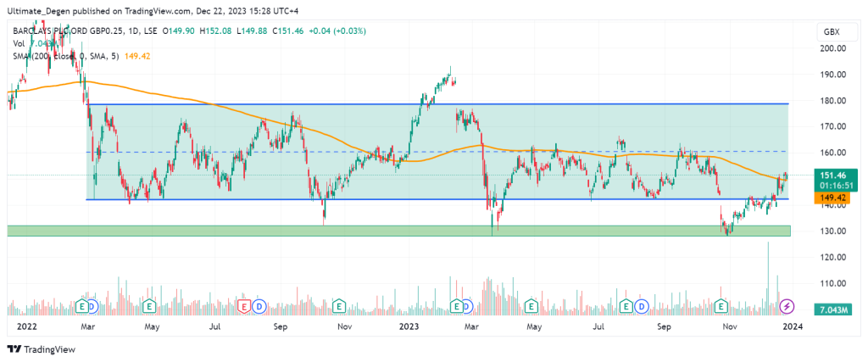Click the TradingView logo at bottom left
868x362 pixels.
41,349
